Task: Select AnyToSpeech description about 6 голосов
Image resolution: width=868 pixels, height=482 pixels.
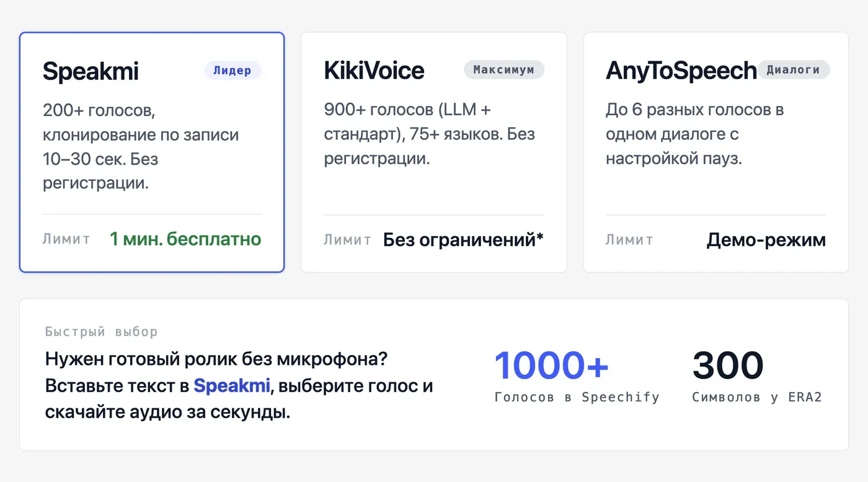Action: 695,134
